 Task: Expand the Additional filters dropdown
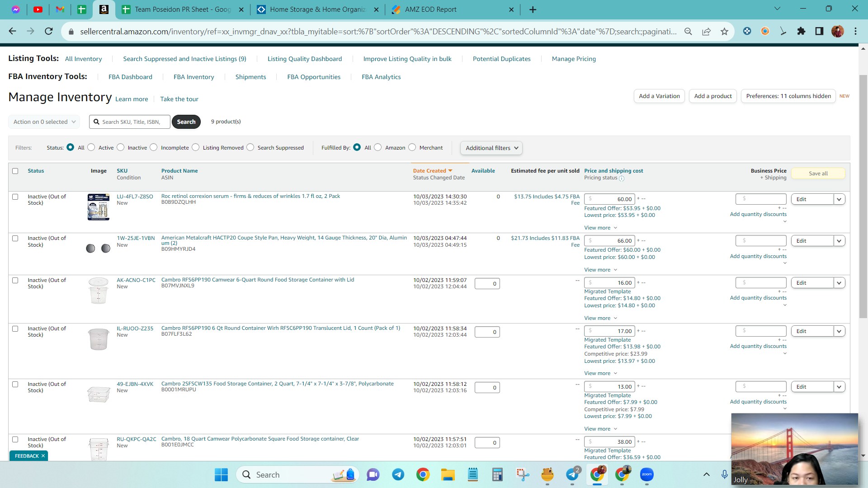491,148
